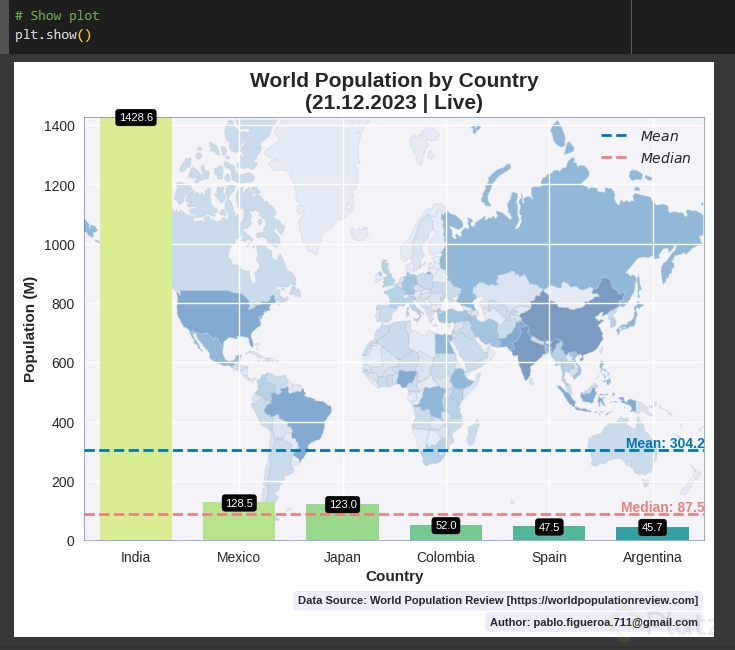Click the 'Population (M)' y-axis title
Screen dimensions: 735x650
tap(29, 329)
